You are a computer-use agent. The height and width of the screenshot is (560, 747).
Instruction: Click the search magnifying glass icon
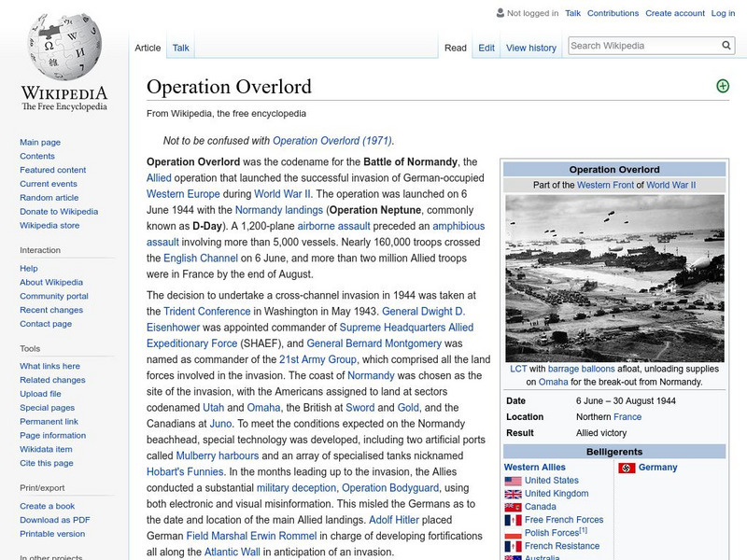coord(727,46)
